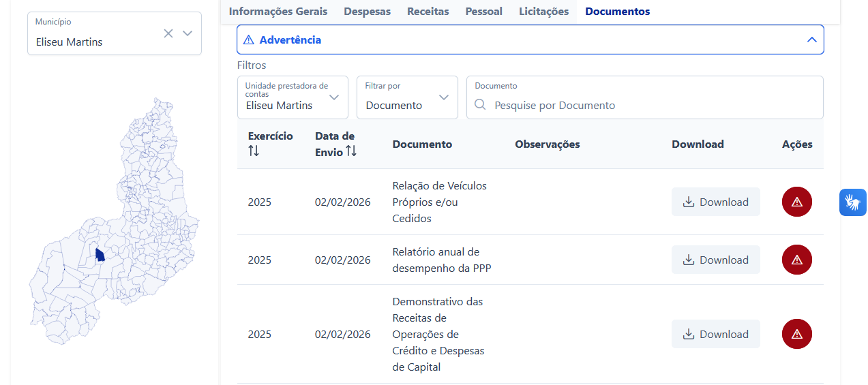
Task: Click 2025 in Demonstrativo das Receitas row
Action: pyautogui.click(x=260, y=335)
